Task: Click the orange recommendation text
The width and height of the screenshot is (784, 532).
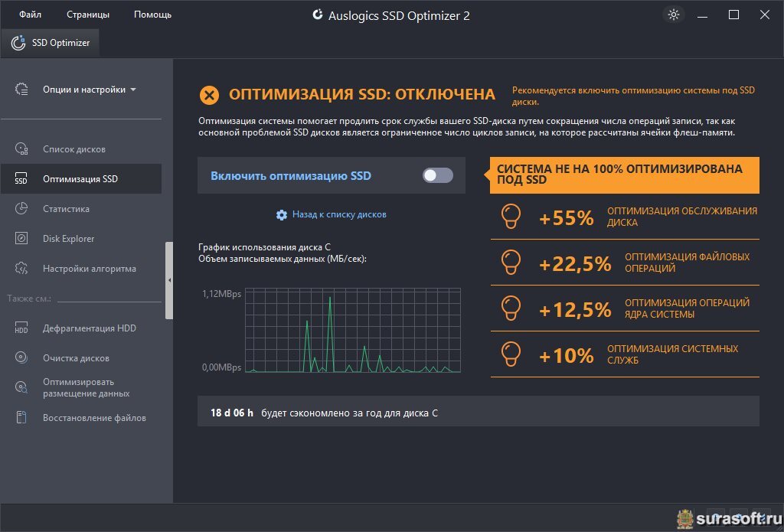Action: 633,96
